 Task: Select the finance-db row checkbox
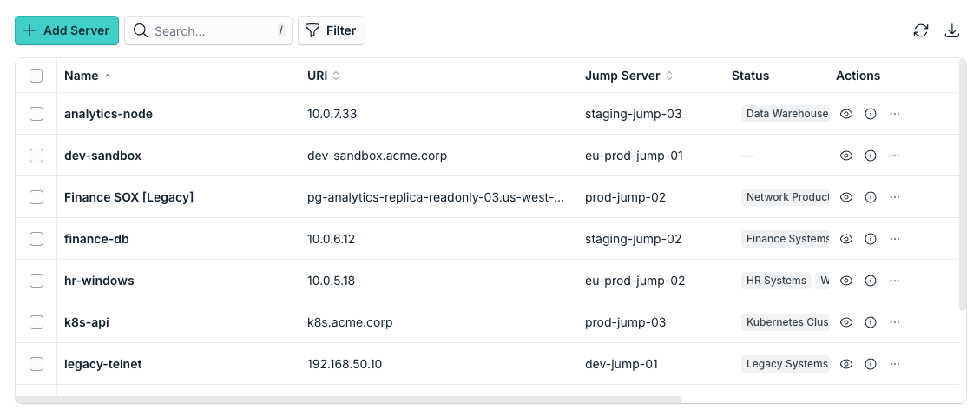(36, 239)
